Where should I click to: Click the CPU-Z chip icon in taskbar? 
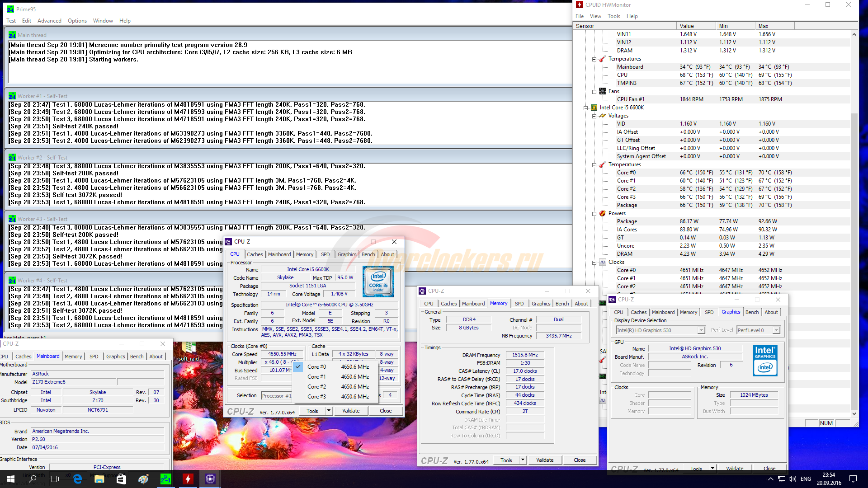click(210, 479)
